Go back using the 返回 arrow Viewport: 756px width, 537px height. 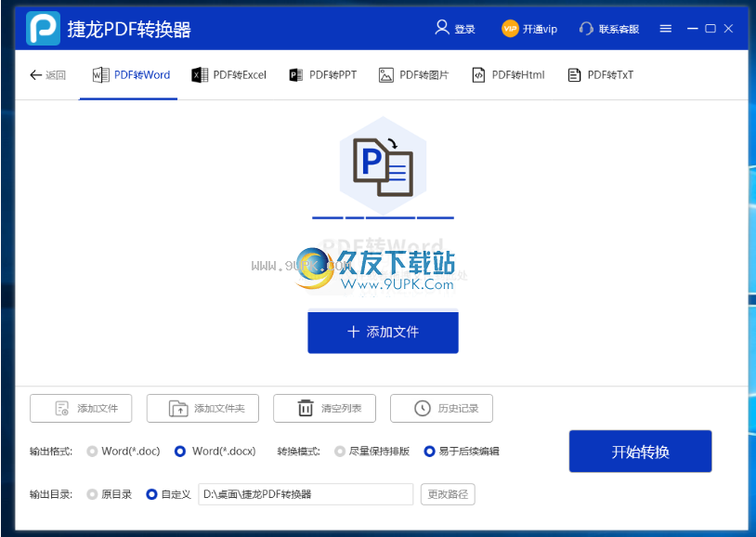pos(35,74)
